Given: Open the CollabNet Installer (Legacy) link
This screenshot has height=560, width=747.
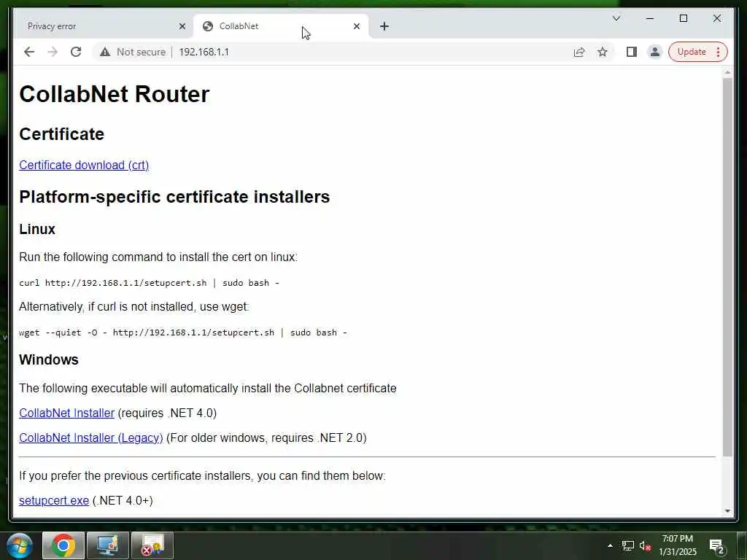Looking at the screenshot, I should (91, 437).
